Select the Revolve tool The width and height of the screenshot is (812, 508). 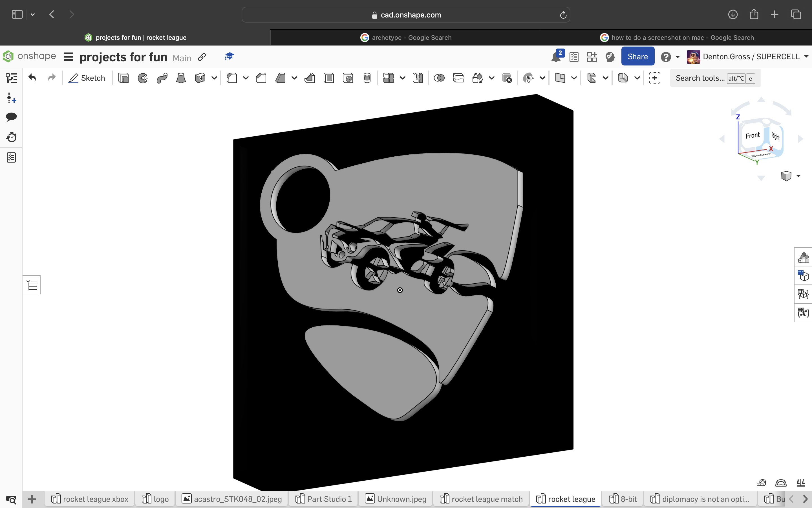click(x=143, y=78)
